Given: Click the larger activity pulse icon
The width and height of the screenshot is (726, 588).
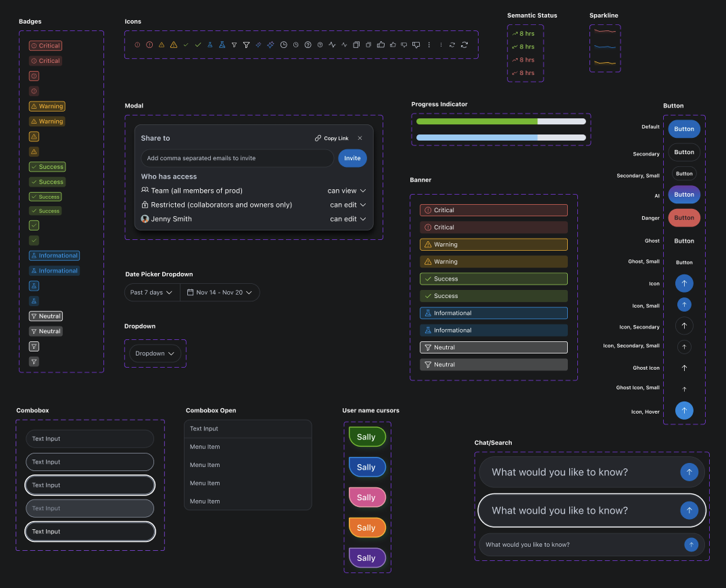Looking at the screenshot, I should (332, 45).
